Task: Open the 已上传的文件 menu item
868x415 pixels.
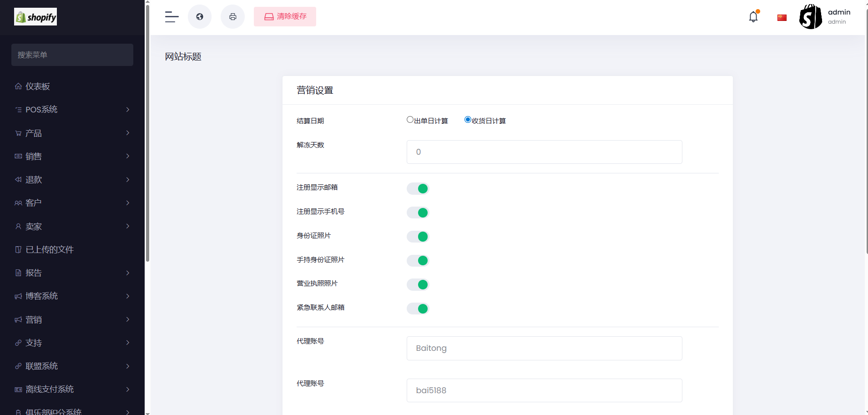Action: pos(50,249)
